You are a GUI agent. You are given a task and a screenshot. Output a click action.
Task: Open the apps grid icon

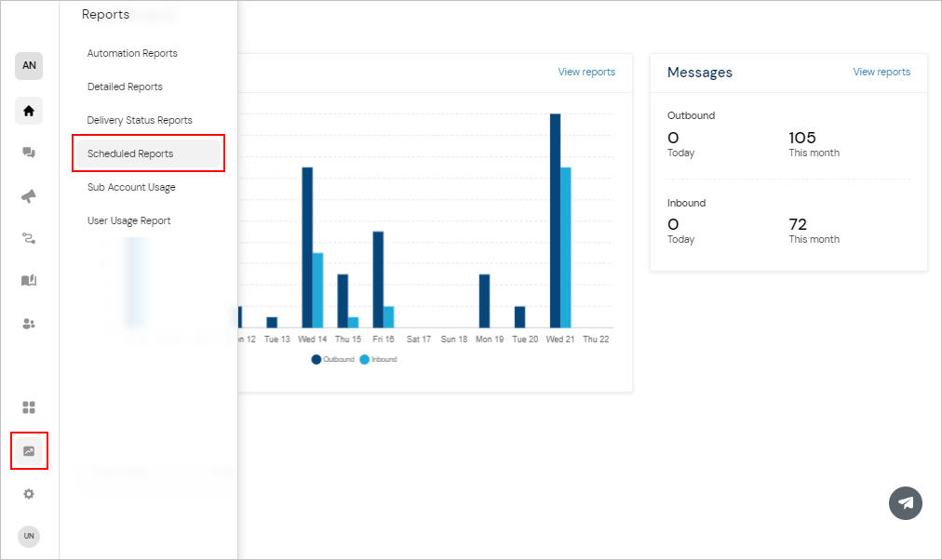(x=29, y=407)
